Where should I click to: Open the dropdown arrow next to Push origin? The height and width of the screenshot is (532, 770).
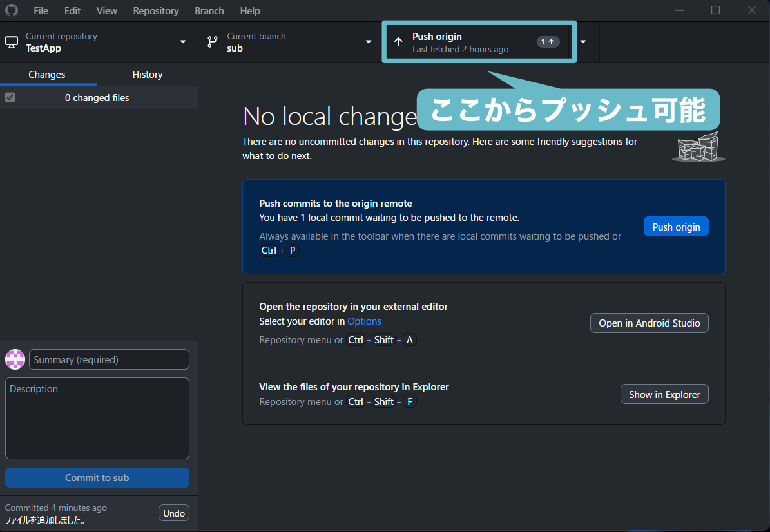coord(583,43)
